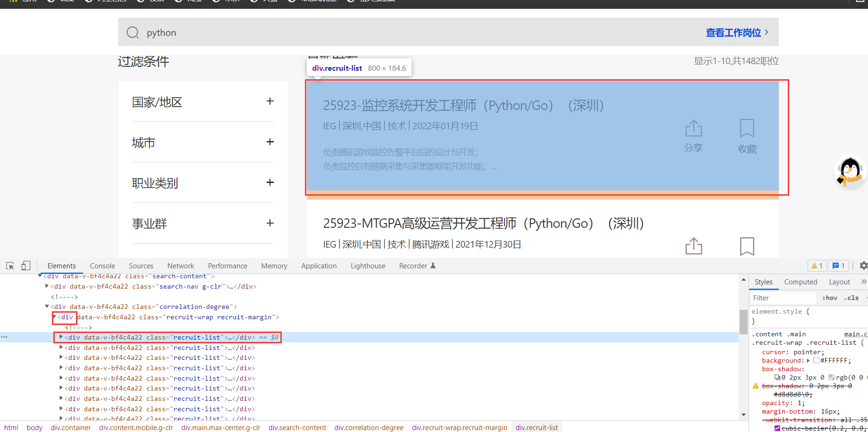This screenshot has height=432, width=868.
Task: Click the magnifier search icon
Action: pos(133,33)
